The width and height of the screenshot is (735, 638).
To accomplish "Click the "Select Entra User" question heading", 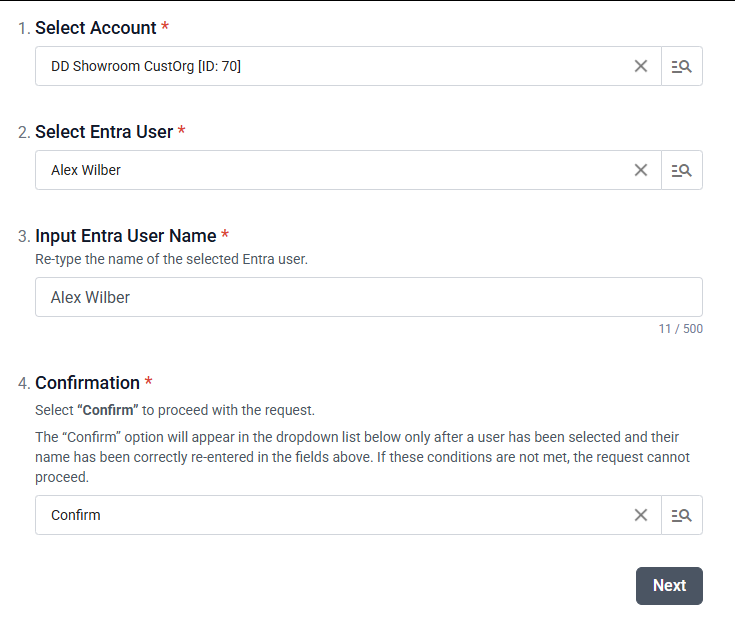I will click(x=104, y=132).
